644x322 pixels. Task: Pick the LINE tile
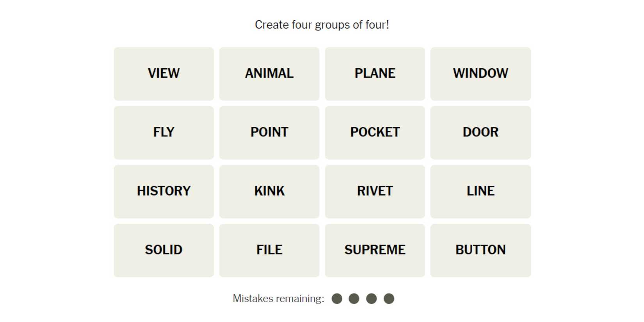pos(480,191)
